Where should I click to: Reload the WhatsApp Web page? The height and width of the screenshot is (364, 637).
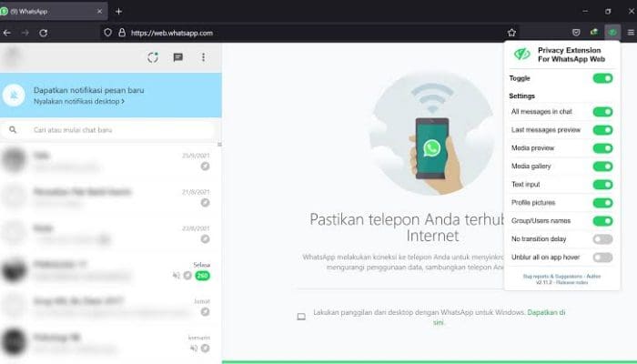pos(44,33)
